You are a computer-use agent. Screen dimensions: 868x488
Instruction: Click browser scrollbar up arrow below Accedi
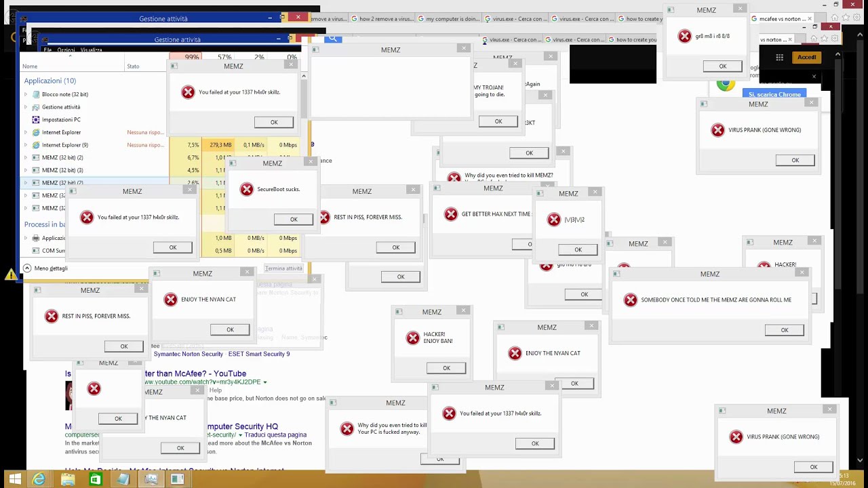coord(837,54)
